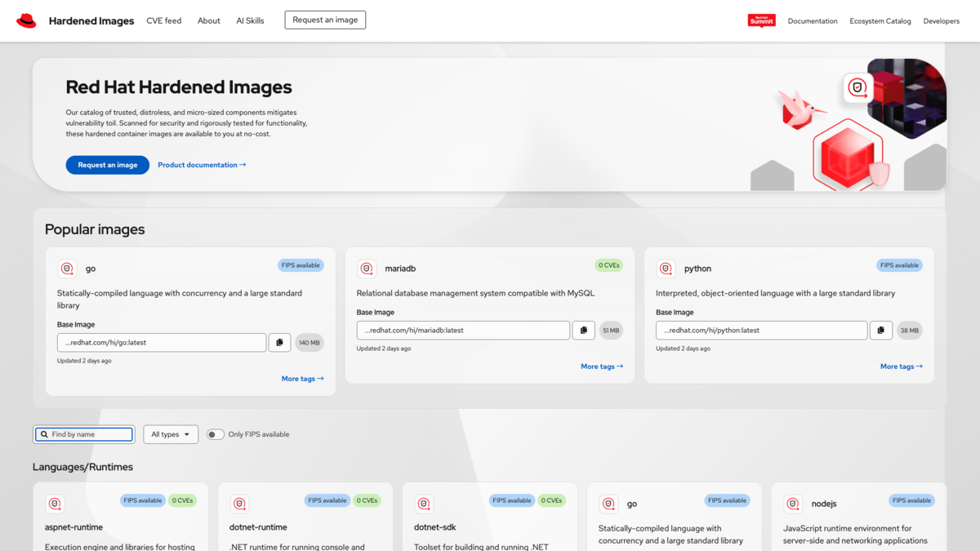
Task: Click the python image icon in Popular images
Action: [666, 269]
